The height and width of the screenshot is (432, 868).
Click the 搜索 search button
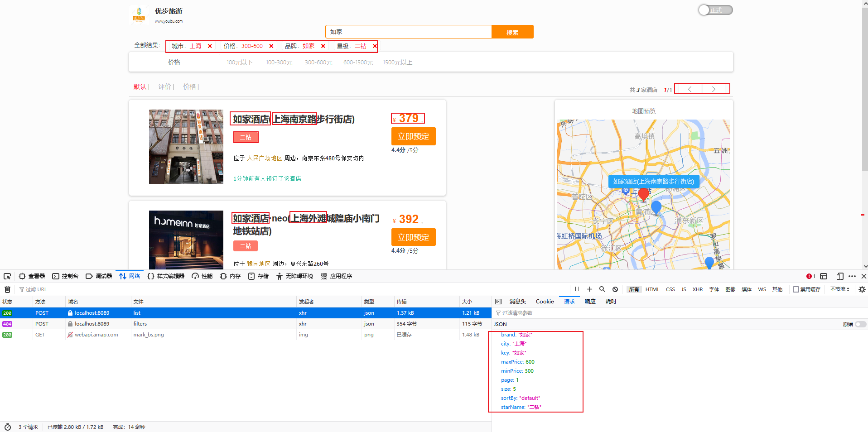click(512, 32)
